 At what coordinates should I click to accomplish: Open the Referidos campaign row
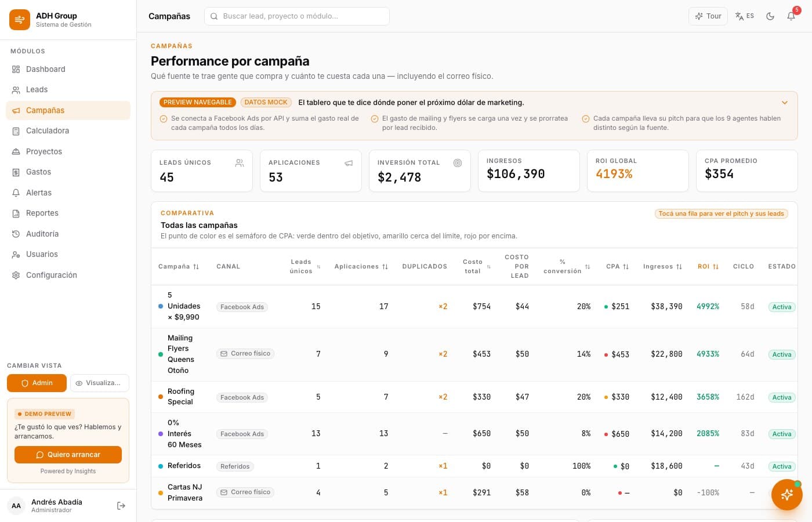(474, 466)
